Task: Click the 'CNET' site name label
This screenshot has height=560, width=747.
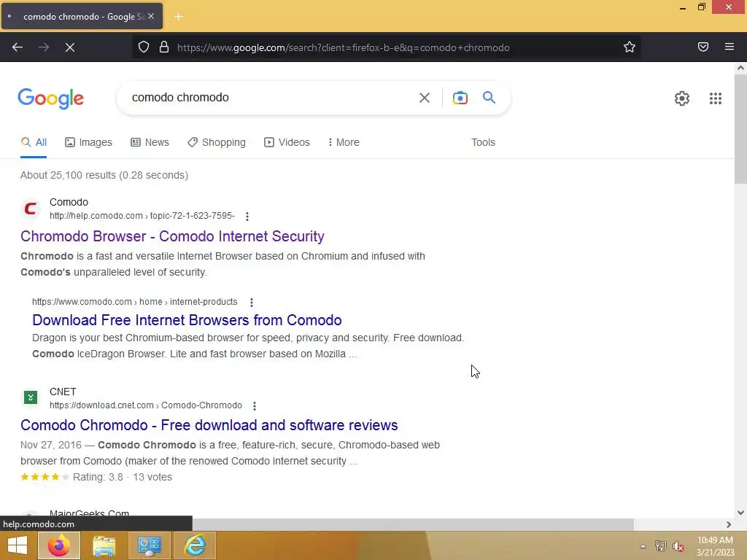Action: pos(63,392)
